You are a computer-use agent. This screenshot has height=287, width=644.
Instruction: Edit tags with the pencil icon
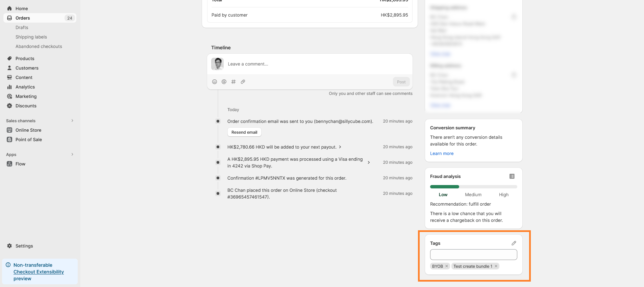click(x=514, y=243)
